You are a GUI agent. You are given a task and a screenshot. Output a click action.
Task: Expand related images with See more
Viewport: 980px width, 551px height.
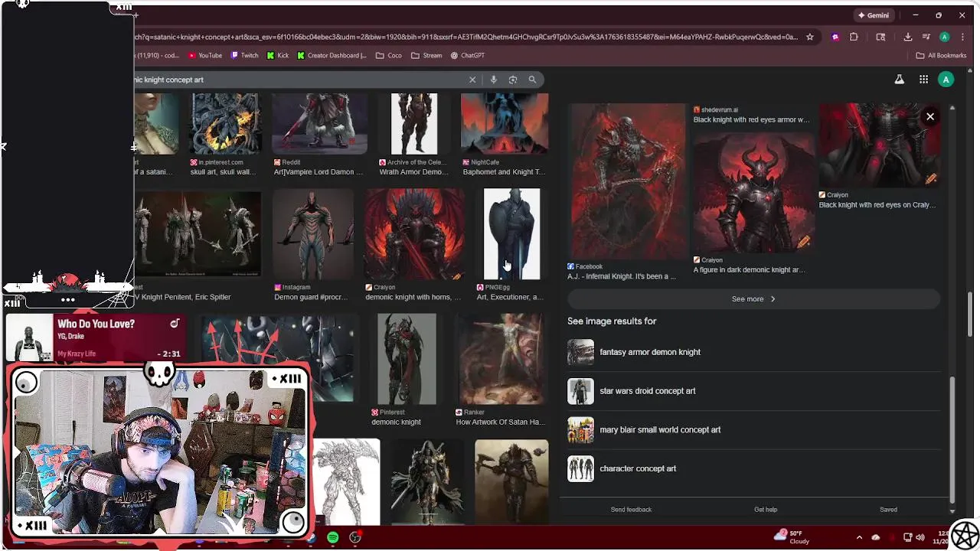coord(753,299)
